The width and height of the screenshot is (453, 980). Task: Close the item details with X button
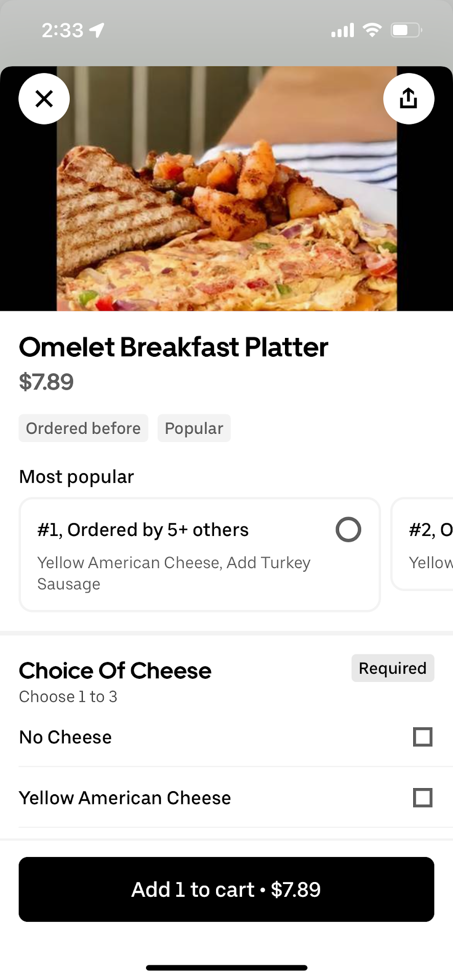(44, 99)
